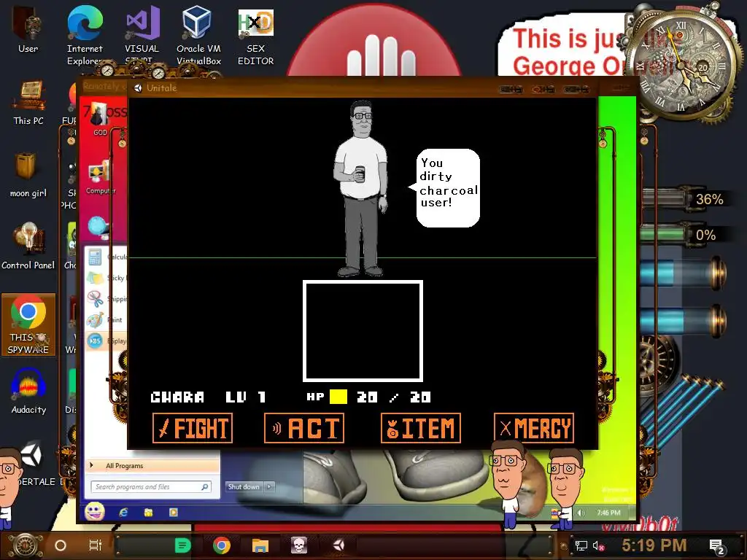Open the moon girl folder icon

[28, 175]
